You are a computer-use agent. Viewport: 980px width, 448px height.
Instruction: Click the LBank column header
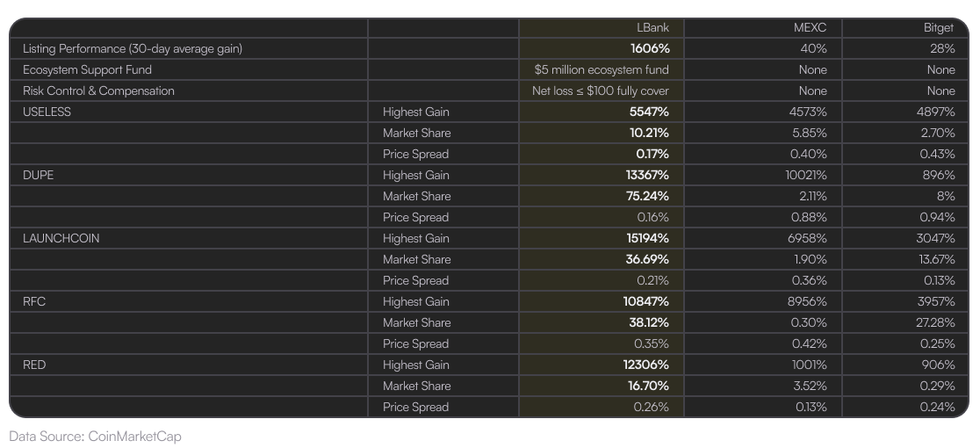point(652,27)
